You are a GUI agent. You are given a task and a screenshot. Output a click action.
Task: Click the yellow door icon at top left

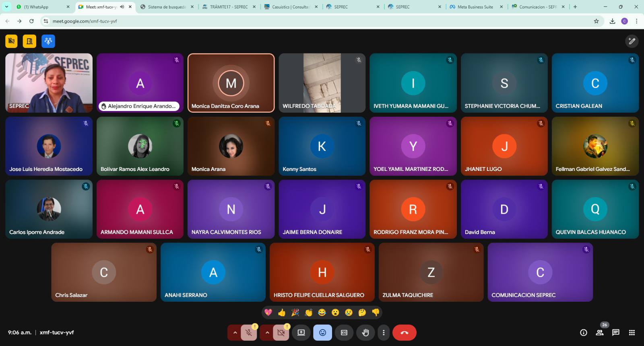coord(29,41)
